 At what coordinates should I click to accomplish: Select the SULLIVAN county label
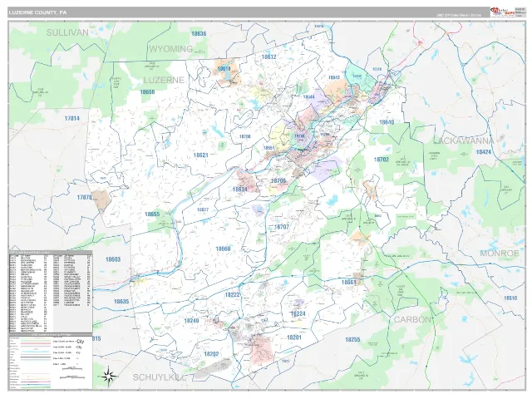[x=67, y=32]
